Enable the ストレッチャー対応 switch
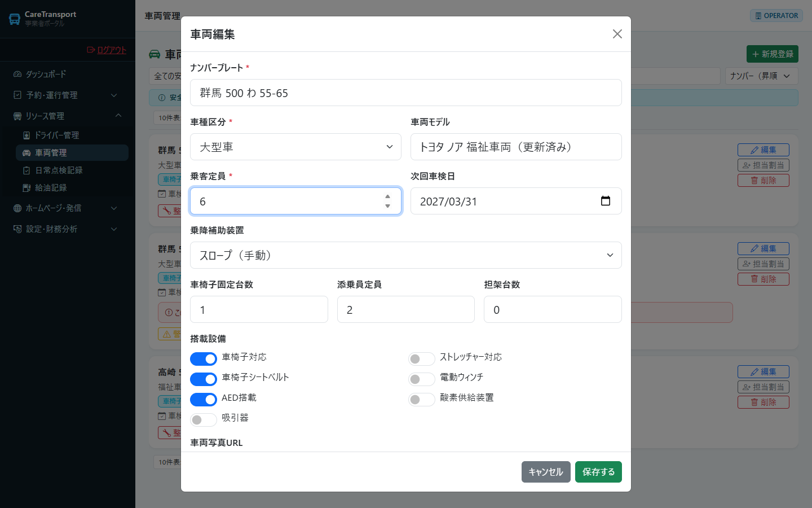The image size is (812, 508). [x=422, y=359]
